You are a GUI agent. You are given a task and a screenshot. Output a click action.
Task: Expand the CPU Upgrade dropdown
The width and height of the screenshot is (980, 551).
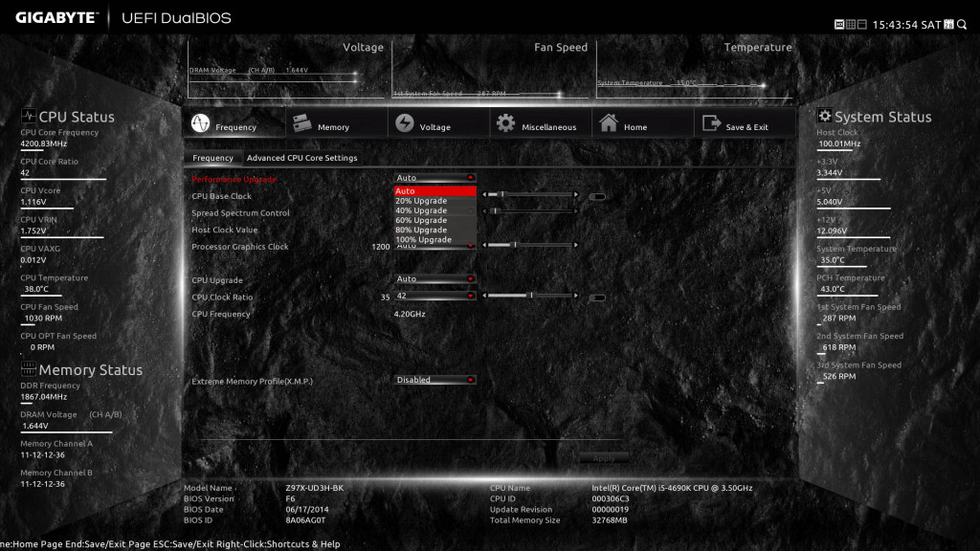(435, 279)
